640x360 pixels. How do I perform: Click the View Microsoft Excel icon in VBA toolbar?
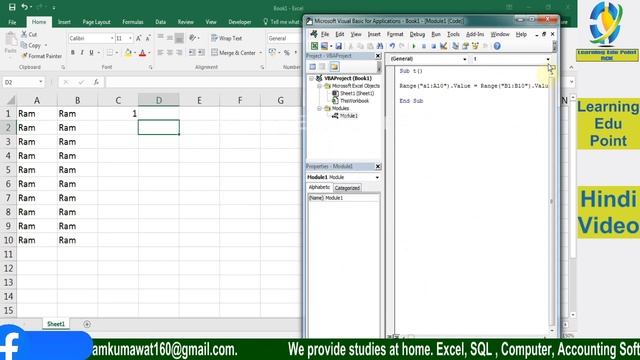314,46
